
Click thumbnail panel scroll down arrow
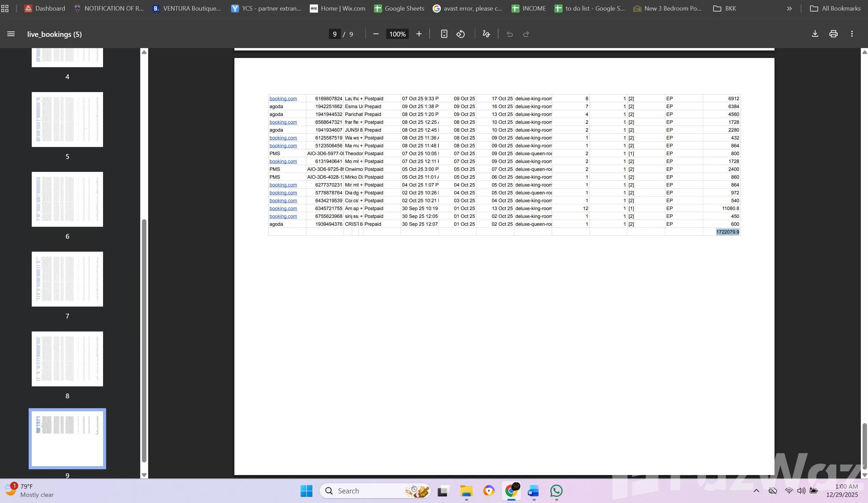point(144,475)
